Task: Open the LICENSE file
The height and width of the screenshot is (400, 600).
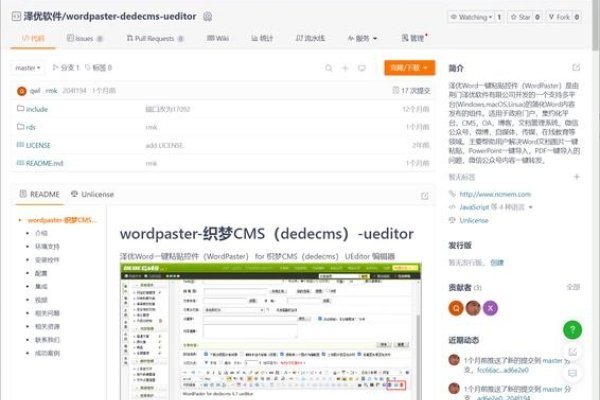Action: 38,145
